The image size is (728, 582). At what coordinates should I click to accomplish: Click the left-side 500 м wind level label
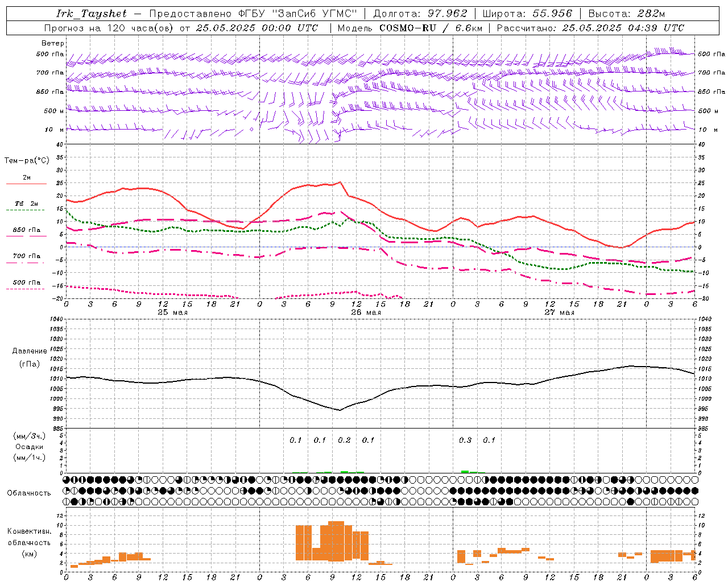click(54, 111)
